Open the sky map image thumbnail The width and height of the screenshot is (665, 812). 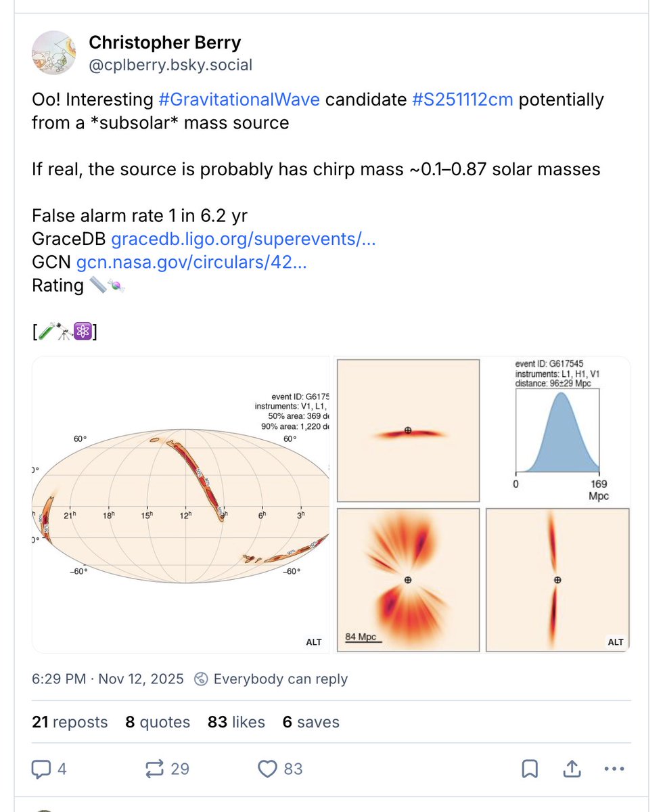[x=181, y=504]
